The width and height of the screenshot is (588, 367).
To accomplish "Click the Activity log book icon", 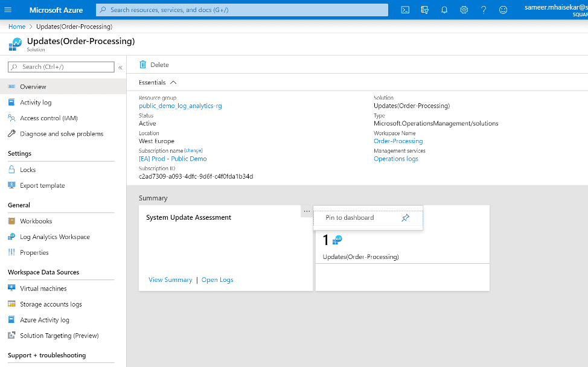I will [x=11, y=103].
